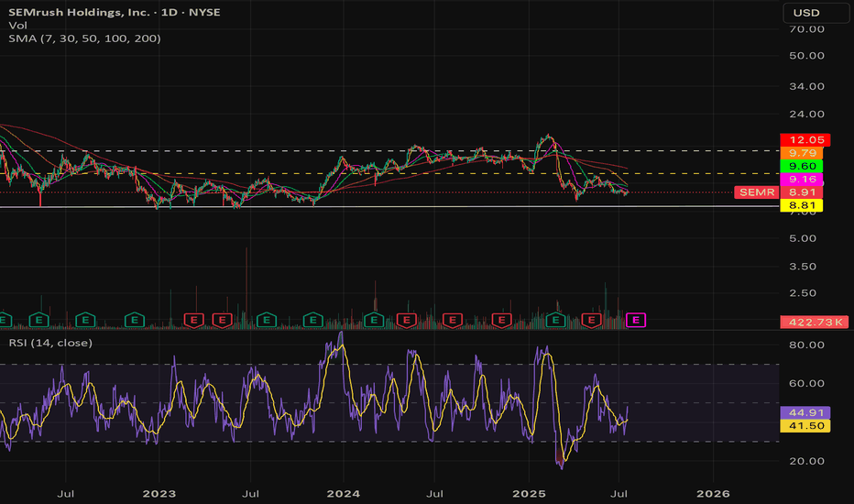The height and width of the screenshot is (504, 854).
Task: Click the 422.73K volume label
Action: pos(815,322)
